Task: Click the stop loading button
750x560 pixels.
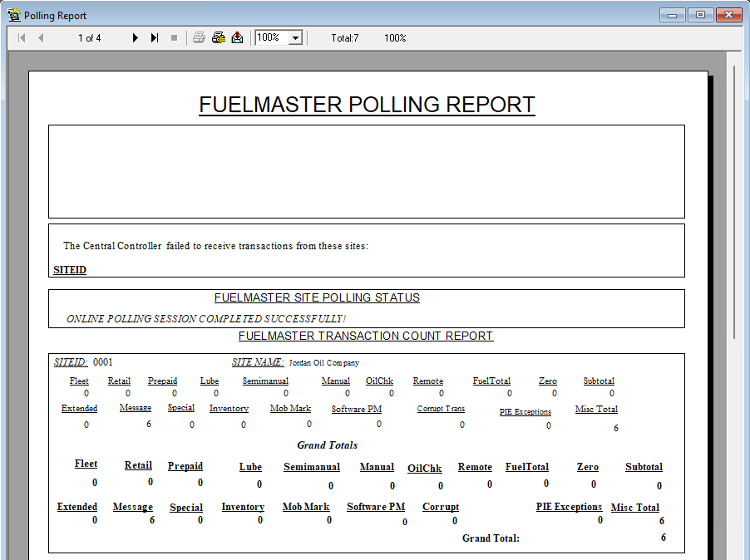Action: [174, 37]
